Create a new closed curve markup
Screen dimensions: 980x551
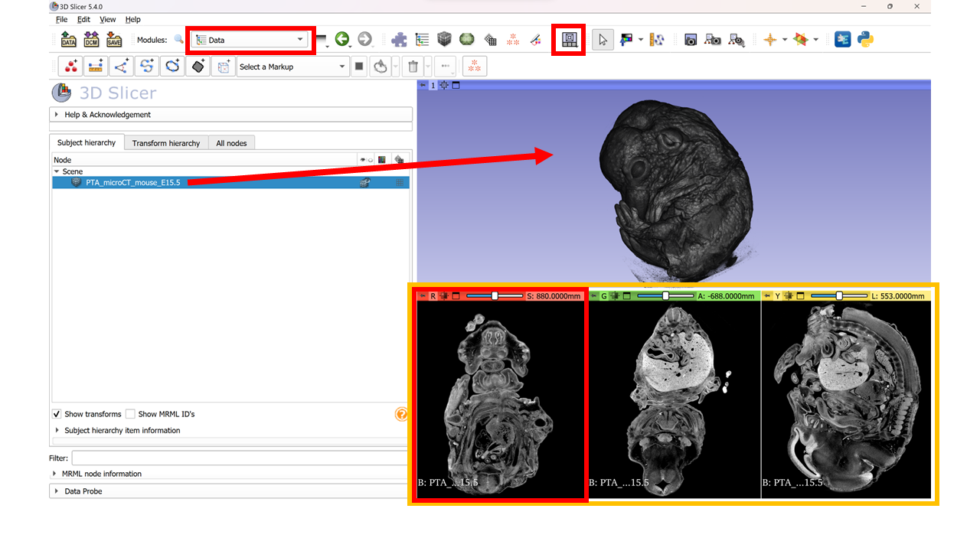[172, 67]
